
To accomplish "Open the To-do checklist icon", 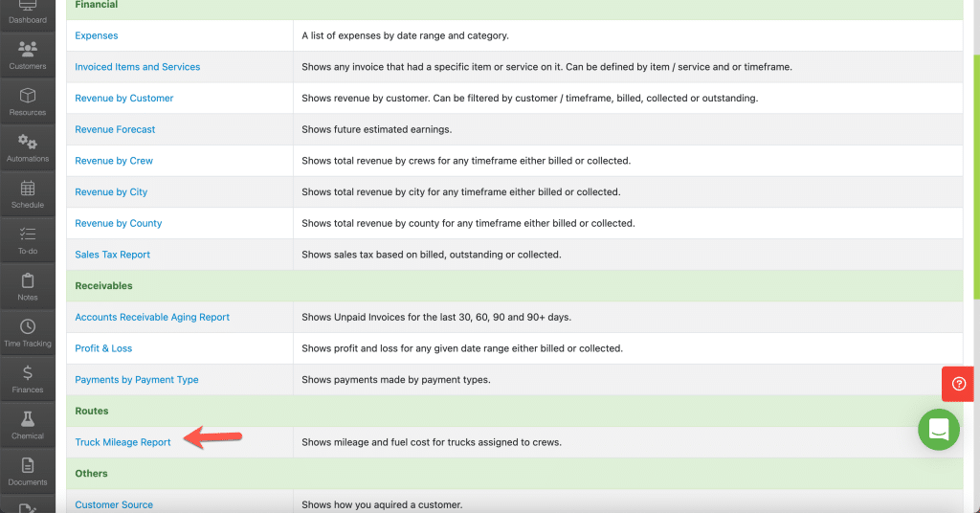I will (x=28, y=234).
